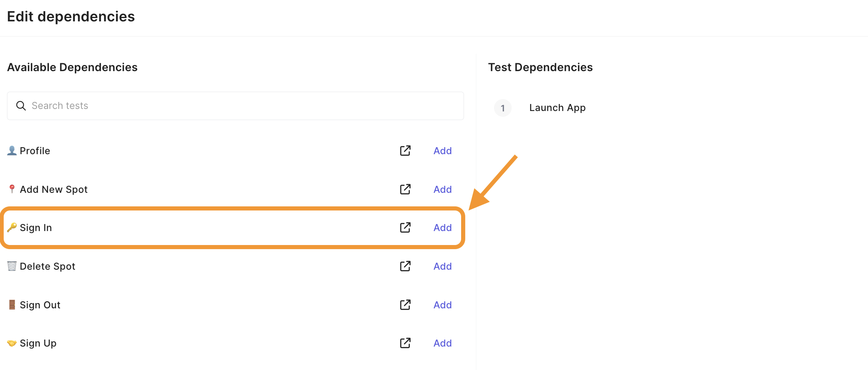Add Sign In as a dependency
The height and width of the screenshot is (370, 868).
(442, 228)
